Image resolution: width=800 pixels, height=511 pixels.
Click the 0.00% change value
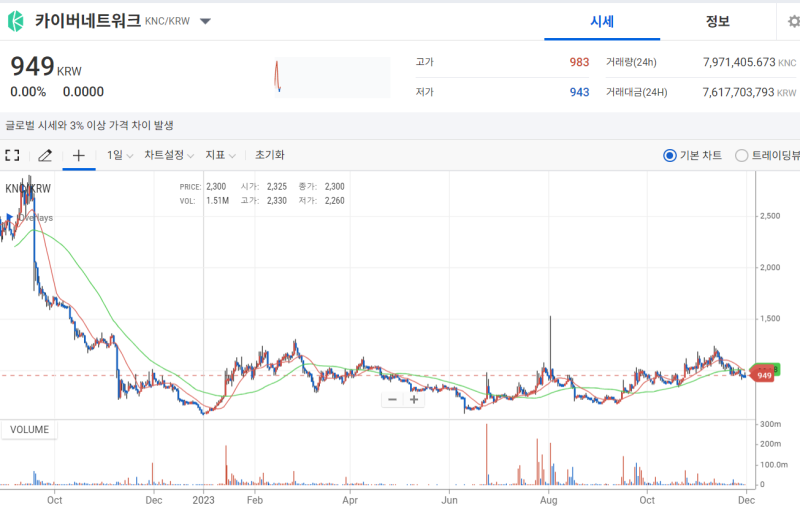click(28, 92)
